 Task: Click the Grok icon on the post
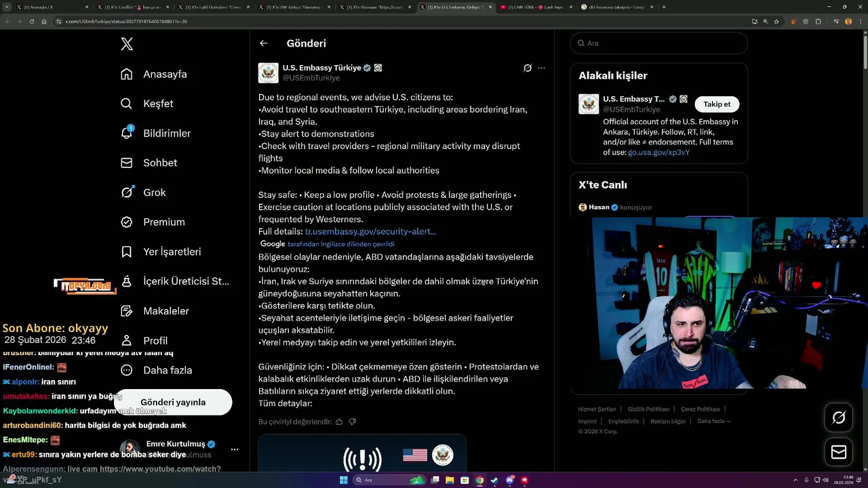click(x=528, y=68)
